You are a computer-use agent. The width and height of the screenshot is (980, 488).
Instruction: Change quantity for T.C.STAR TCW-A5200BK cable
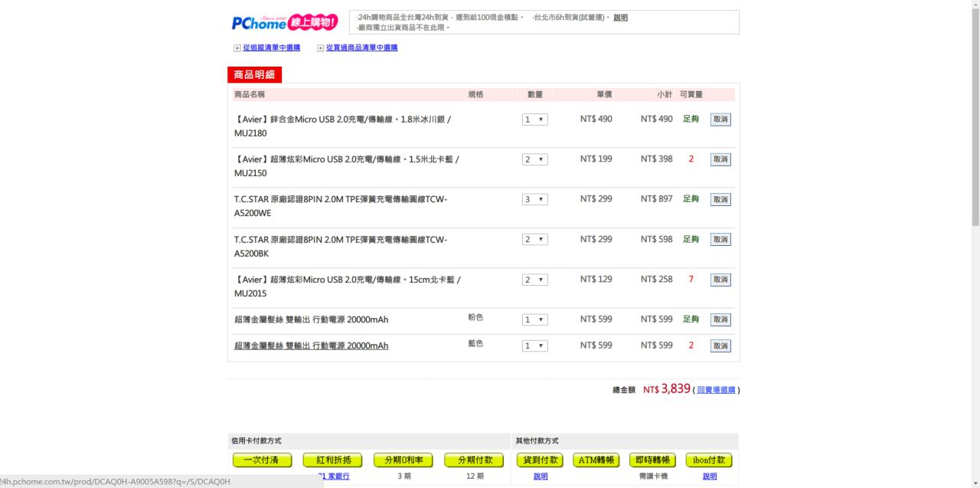(535, 239)
